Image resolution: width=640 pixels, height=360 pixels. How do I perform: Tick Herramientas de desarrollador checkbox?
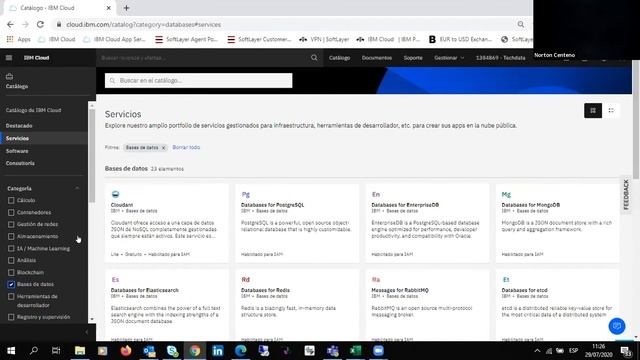(x=11, y=297)
